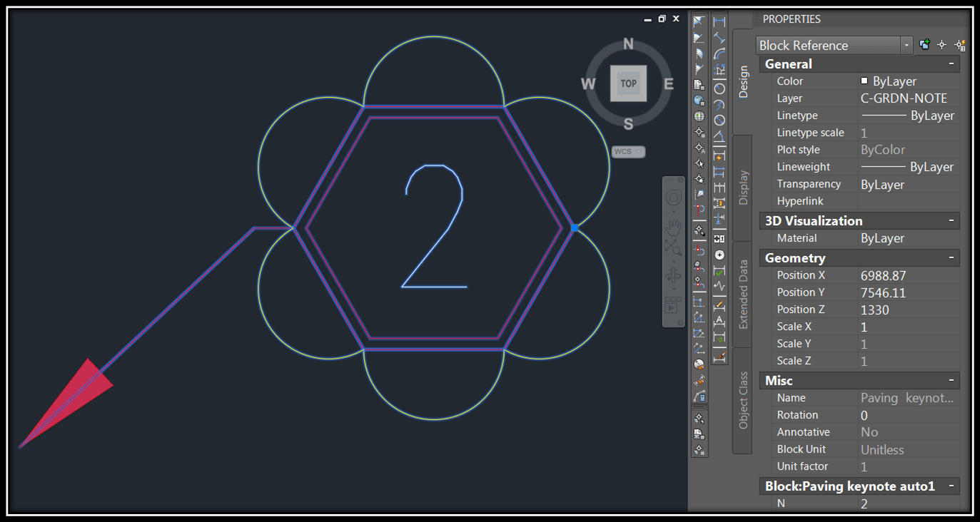980x522 pixels.
Task: Click the Orbit icon on navigation bar
Action: tap(673, 275)
